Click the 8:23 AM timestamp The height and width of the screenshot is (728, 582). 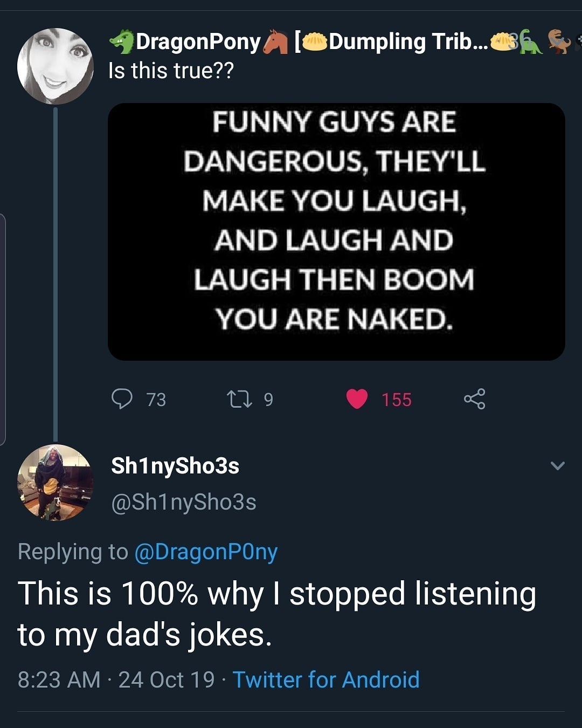pyautogui.click(x=59, y=679)
